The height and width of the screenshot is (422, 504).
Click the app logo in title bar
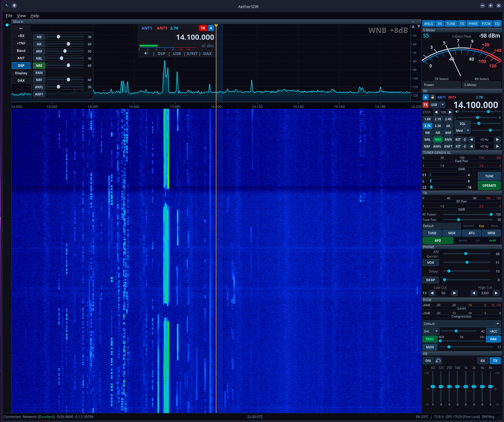pos(7,6)
